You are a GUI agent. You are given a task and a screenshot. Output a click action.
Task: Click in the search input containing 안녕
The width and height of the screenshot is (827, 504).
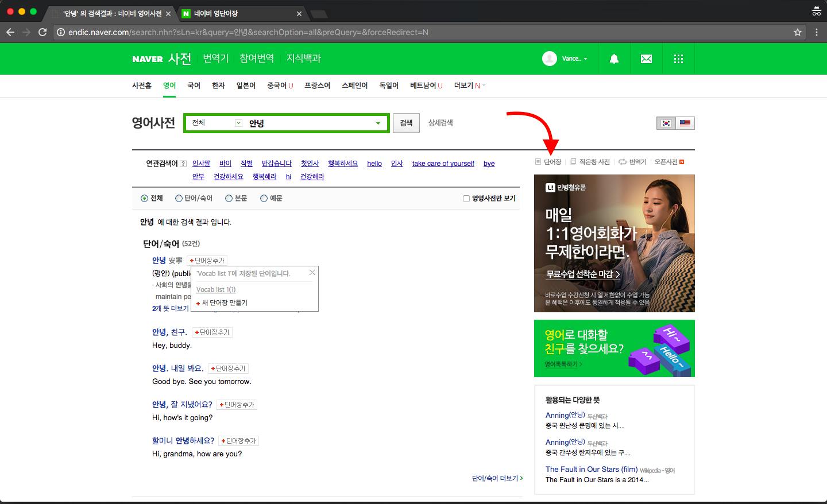[x=310, y=123]
